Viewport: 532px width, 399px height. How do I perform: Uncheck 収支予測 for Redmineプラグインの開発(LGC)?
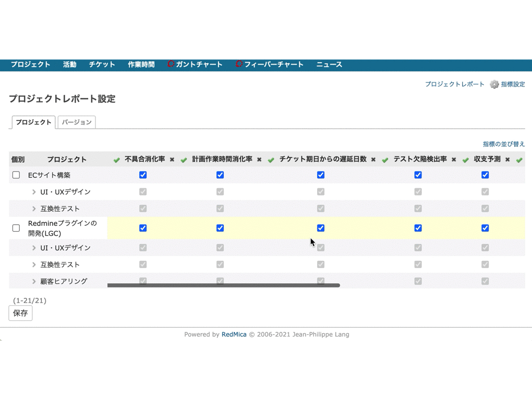(x=485, y=228)
